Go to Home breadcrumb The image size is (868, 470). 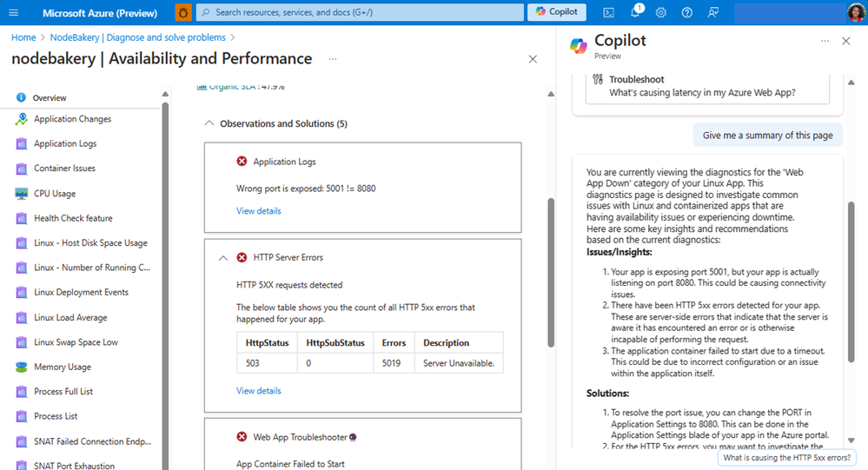[x=23, y=37]
